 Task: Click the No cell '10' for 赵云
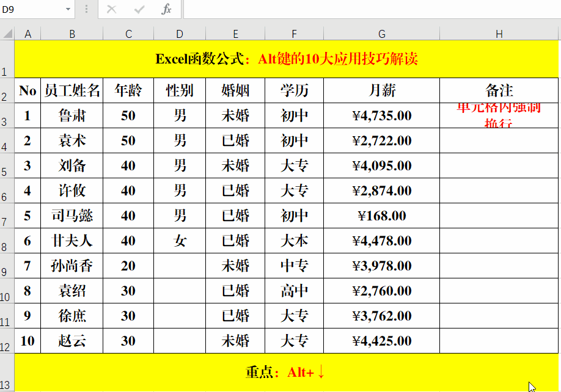click(x=28, y=341)
